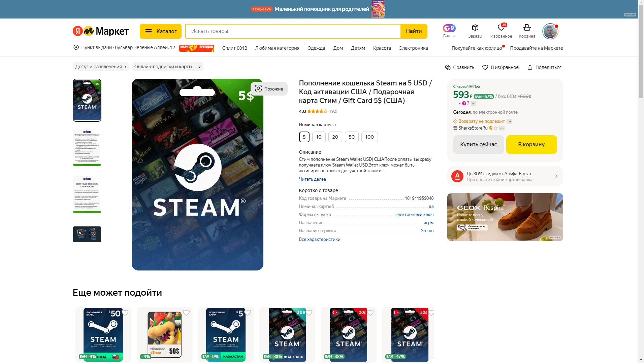Click Альфа-Банк red logo icon
Viewport: 644px width, 363px height.
point(457,176)
